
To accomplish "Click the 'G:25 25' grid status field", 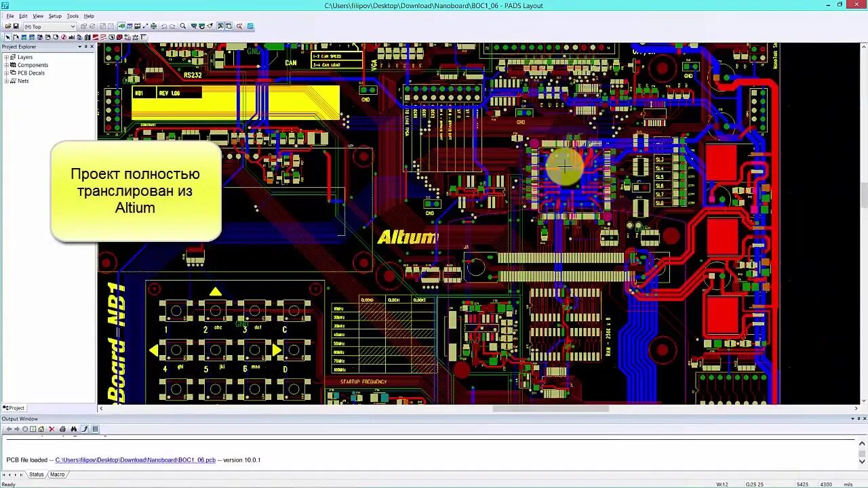I will (x=755, y=485).
